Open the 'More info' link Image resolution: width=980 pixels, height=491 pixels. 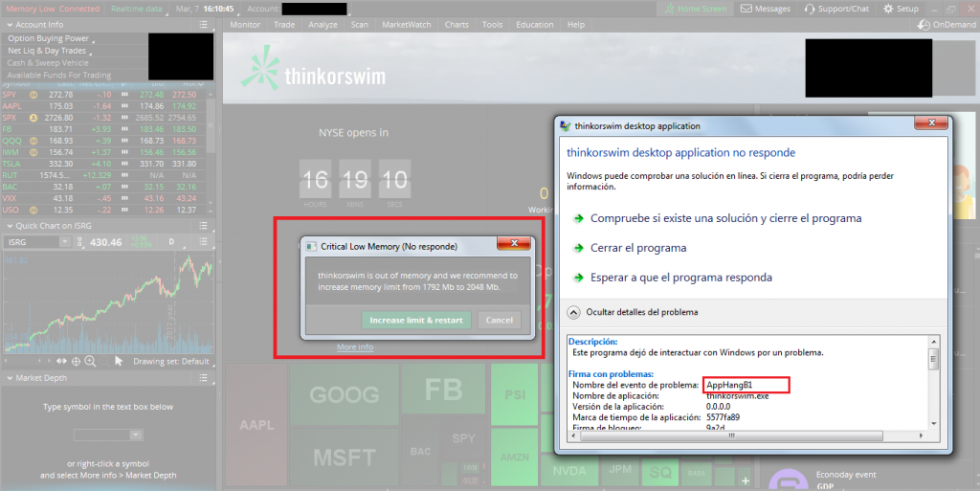point(354,347)
